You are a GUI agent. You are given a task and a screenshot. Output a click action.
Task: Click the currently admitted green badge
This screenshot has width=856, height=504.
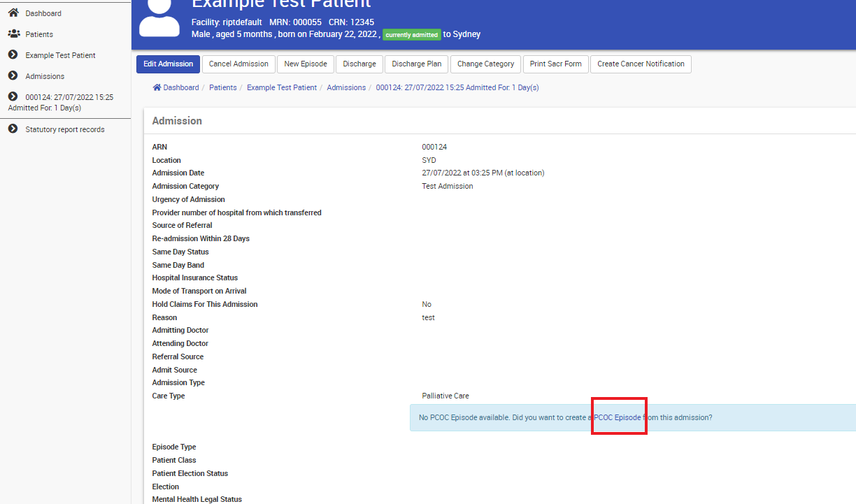point(411,35)
